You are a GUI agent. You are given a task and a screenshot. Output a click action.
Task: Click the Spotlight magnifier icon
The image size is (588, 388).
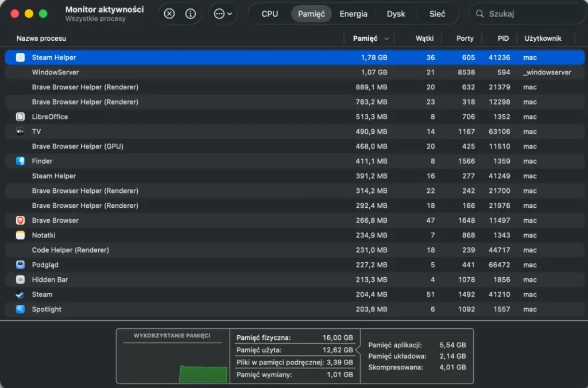tap(20, 309)
